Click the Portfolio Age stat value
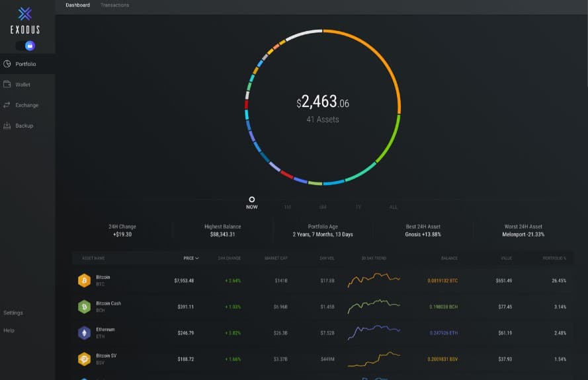588x380 pixels. [323, 235]
